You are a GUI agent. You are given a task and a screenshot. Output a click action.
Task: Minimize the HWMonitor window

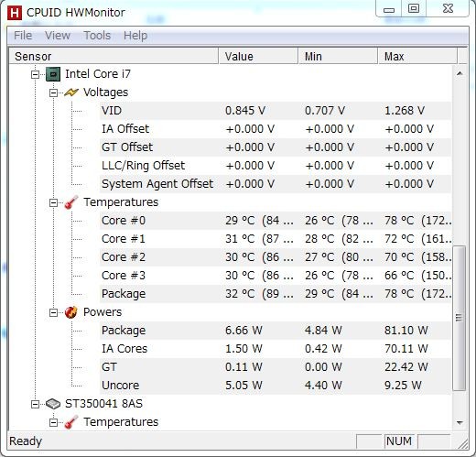[x=389, y=9]
